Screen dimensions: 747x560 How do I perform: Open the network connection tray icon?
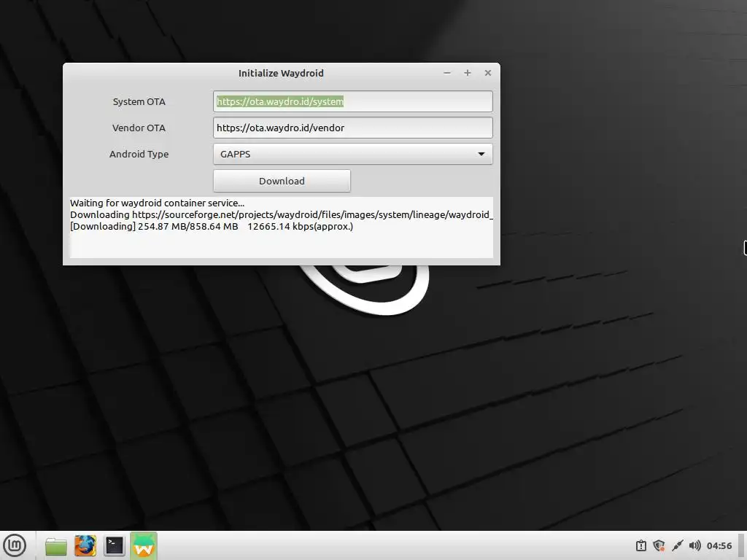(677, 545)
